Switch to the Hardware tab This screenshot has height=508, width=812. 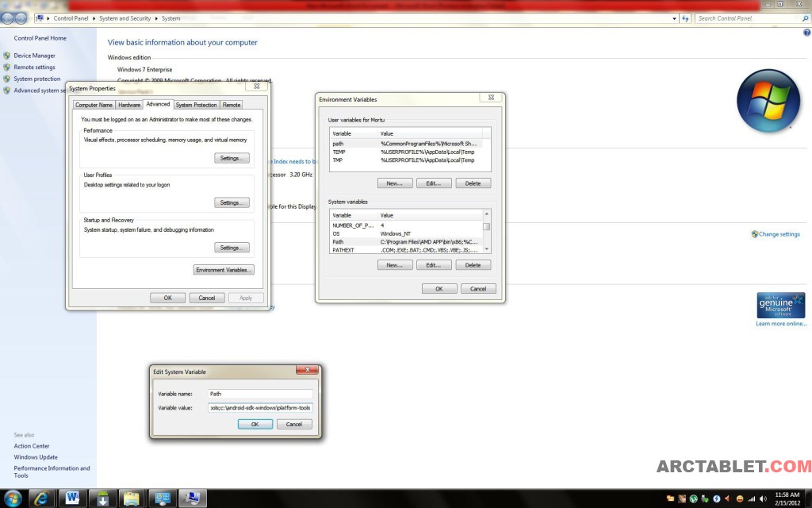coord(129,105)
